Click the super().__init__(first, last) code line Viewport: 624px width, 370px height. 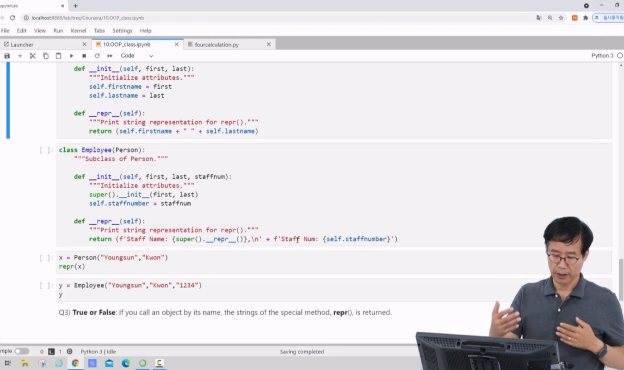point(143,195)
